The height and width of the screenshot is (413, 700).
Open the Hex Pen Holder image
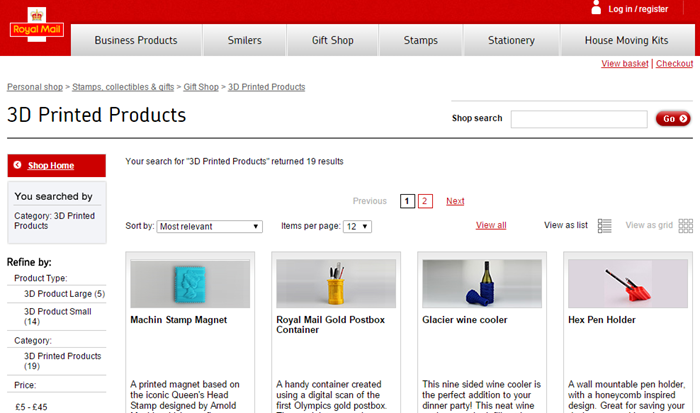tap(628, 284)
